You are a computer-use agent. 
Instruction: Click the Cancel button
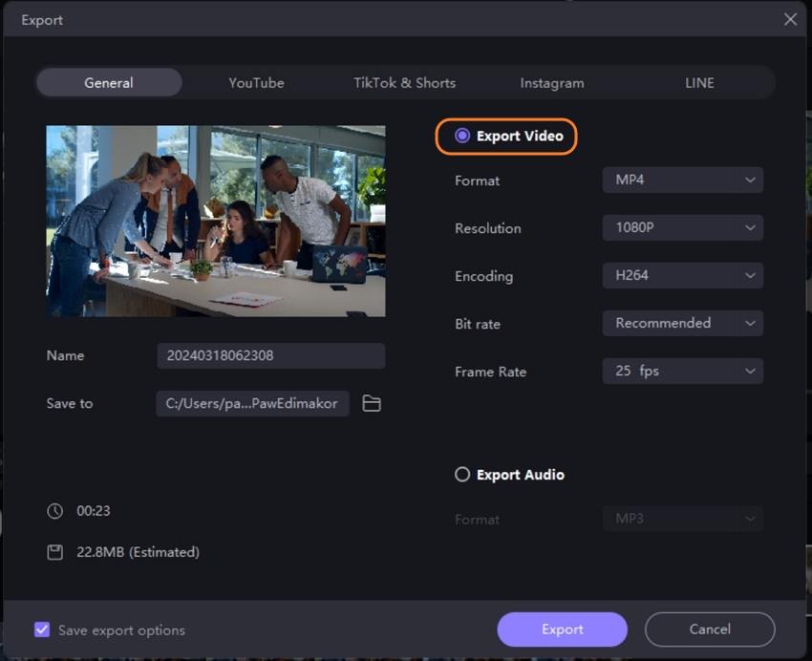click(710, 629)
